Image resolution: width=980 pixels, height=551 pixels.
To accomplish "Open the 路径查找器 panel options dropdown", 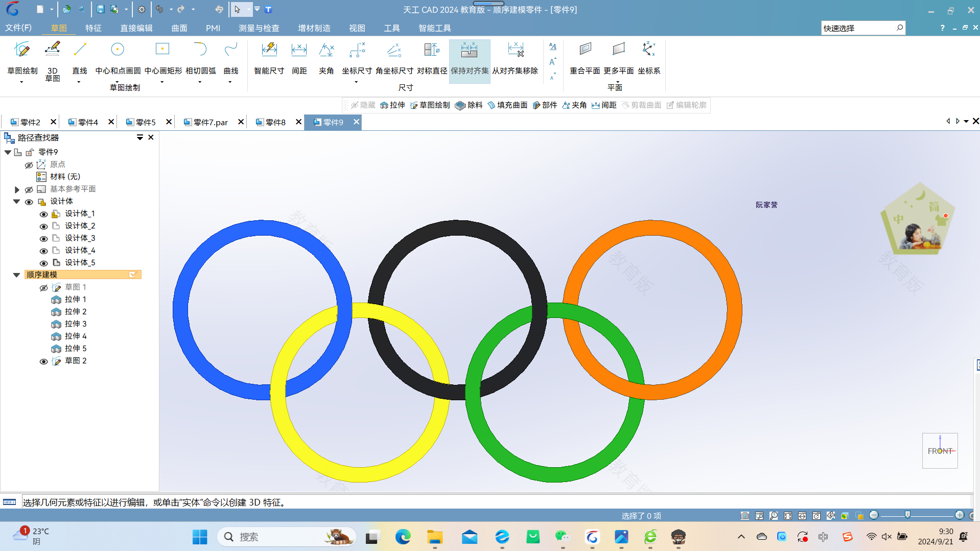I will 139,137.
